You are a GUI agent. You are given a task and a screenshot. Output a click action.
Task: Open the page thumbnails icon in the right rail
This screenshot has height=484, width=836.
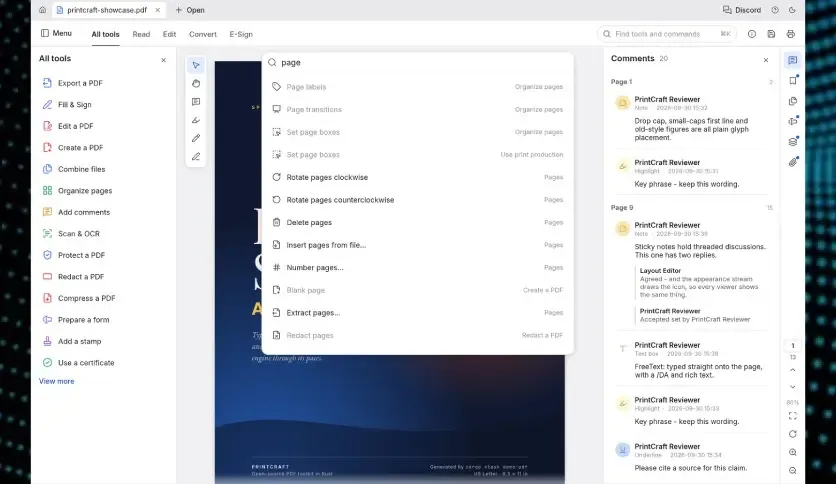tap(793, 101)
